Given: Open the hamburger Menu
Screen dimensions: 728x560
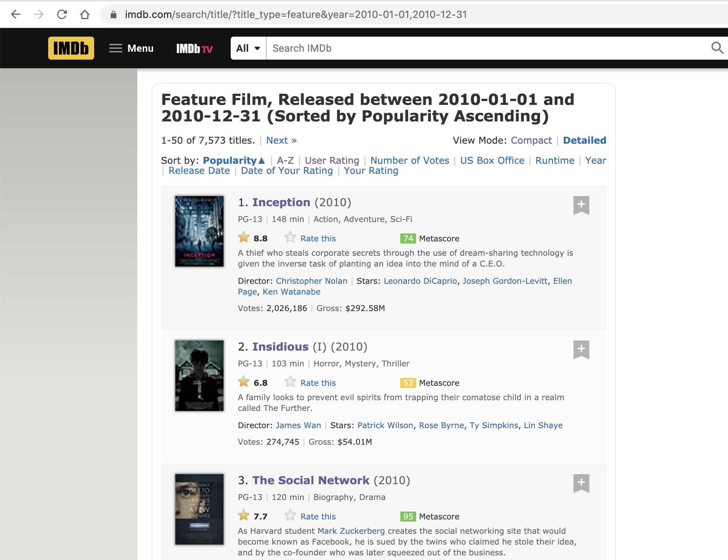Looking at the screenshot, I should [x=131, y=48].
